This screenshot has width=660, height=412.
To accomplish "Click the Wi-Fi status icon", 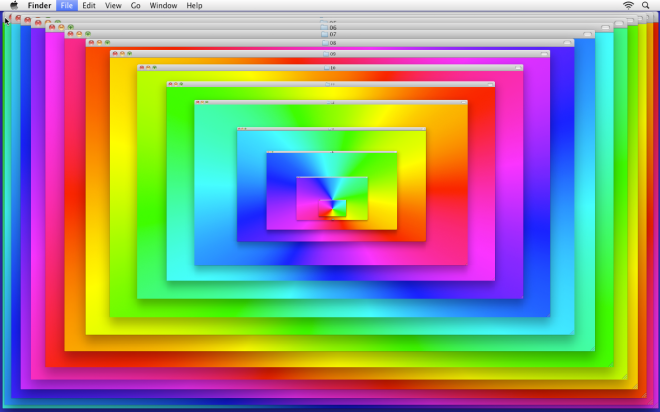I will click(628, 6).
